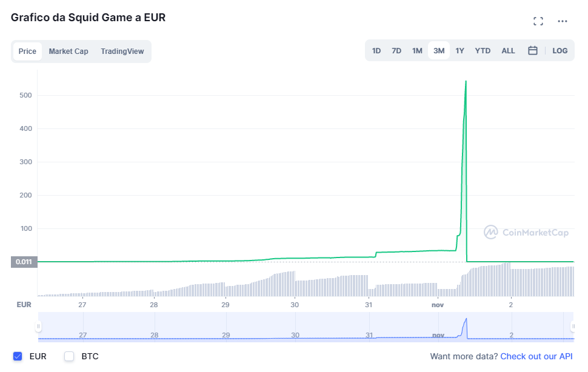Switch to the Market Cap tab
The image size is (588, 372).
[68, 51]
